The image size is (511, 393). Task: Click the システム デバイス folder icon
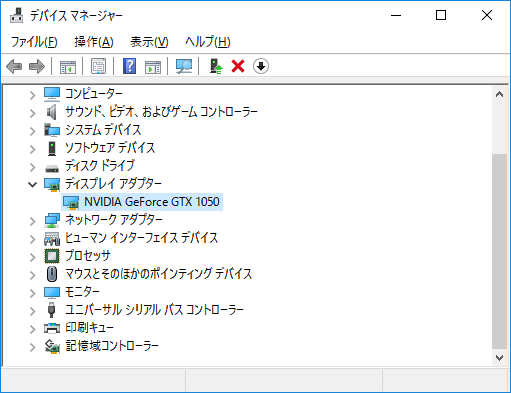click(52, 130)
